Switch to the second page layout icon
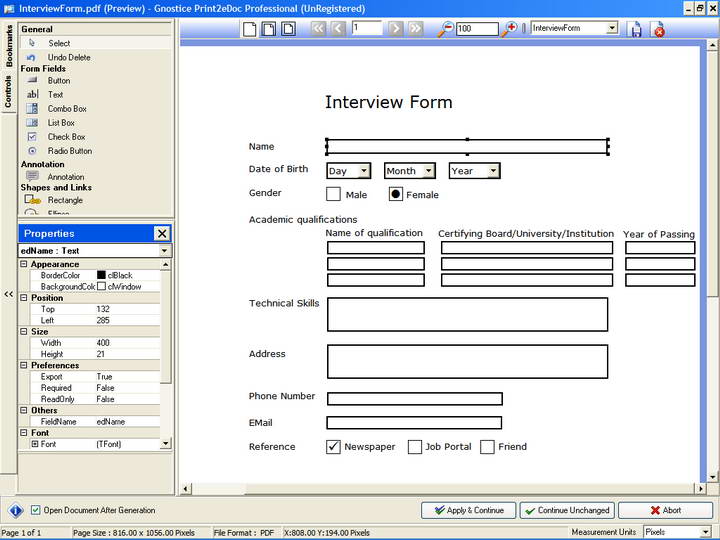Screen dimensions: 720x540 (269, 29)
